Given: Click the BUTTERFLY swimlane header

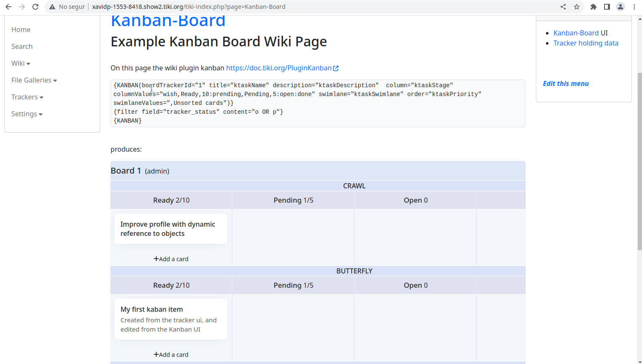Looking at the screenshot, I should pyautogui.click(x=318, y=271).
